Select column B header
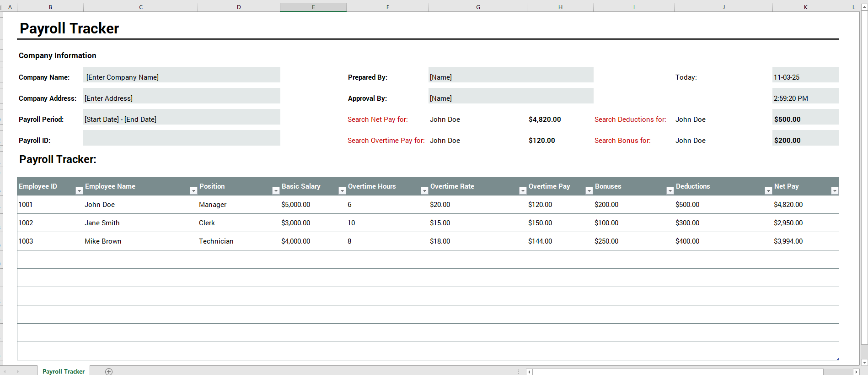 50,7
